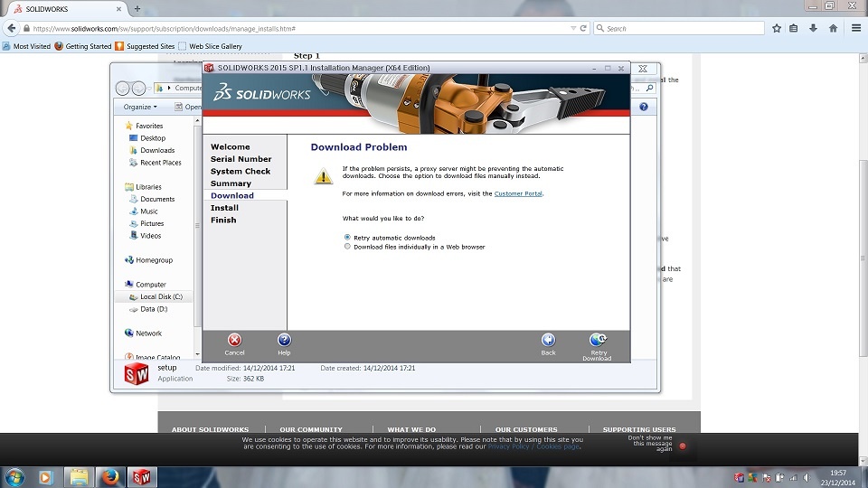Open the Windows Start menu
This screenshot has height=488, width=868.
pyautogui.click(x=15, y=477)
